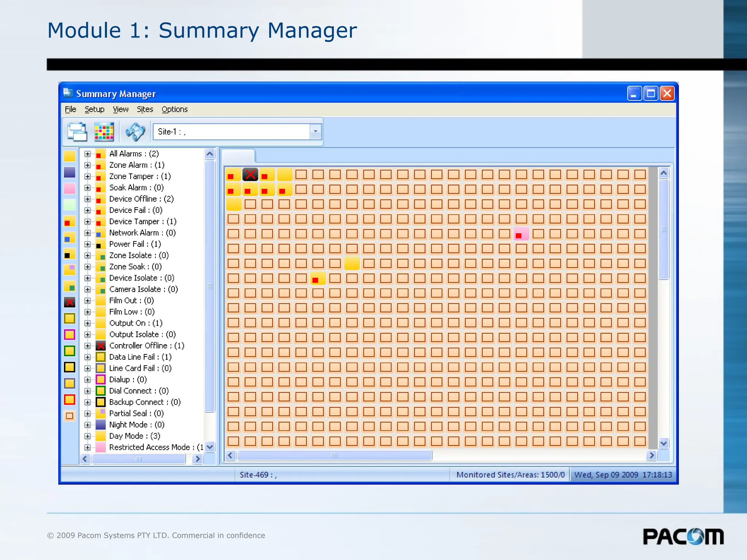This screenshot has width=747, height=560.
Task: Expand the Device Offline tree node
Action: pos(88,199)
